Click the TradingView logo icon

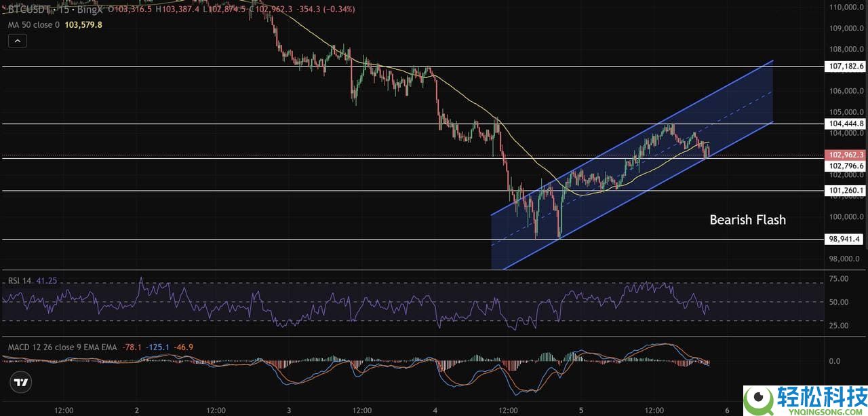point(22,383)
